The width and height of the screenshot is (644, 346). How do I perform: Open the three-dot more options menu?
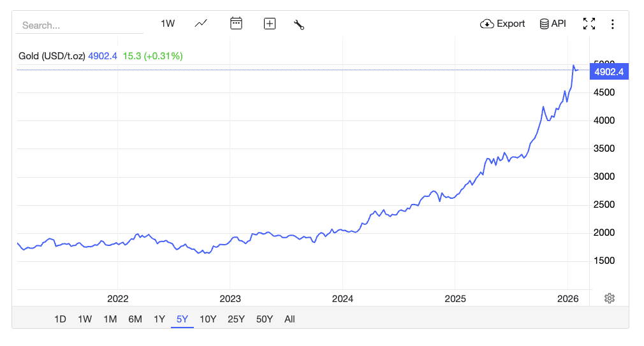pyautogui.click(x=613, y=24)
